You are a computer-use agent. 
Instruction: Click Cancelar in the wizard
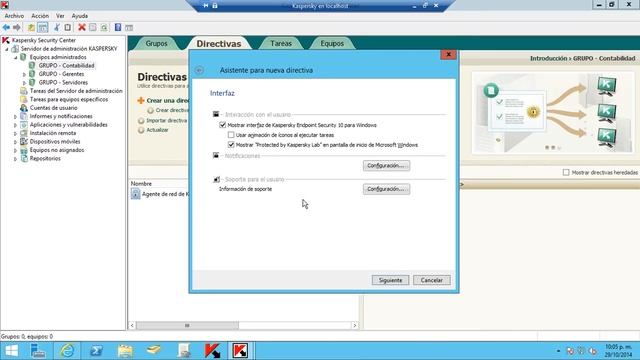click(x=431, y=280)
